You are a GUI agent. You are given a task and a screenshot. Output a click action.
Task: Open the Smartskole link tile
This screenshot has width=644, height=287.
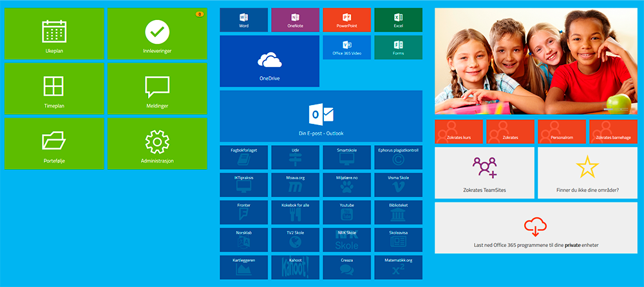pos(346,157)
